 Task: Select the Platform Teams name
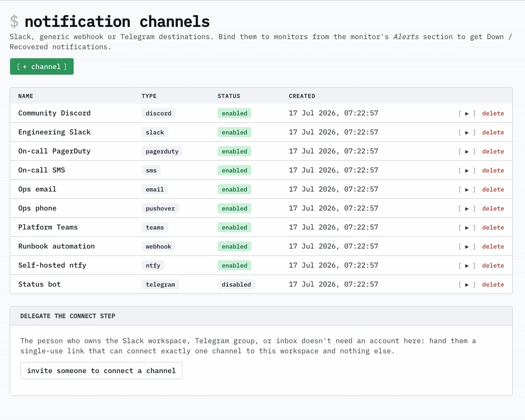48,227
